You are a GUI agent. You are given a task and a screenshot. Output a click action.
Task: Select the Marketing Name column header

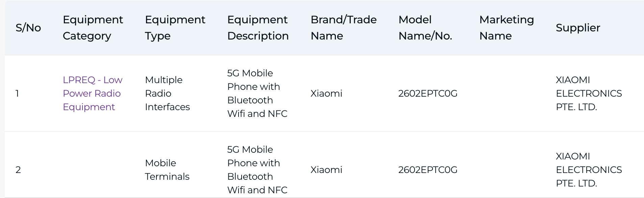pyautogui.click(x=506, y=28)
